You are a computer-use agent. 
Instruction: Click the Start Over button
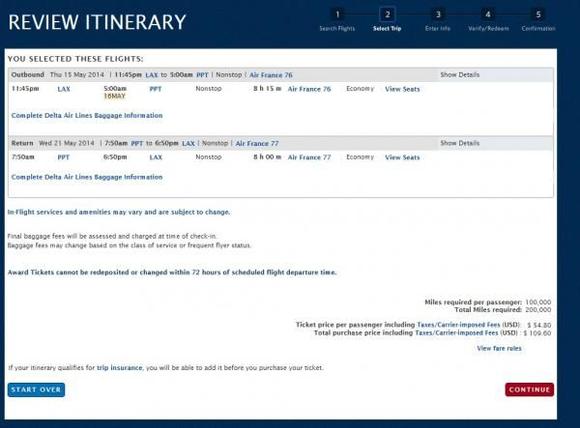36,390
